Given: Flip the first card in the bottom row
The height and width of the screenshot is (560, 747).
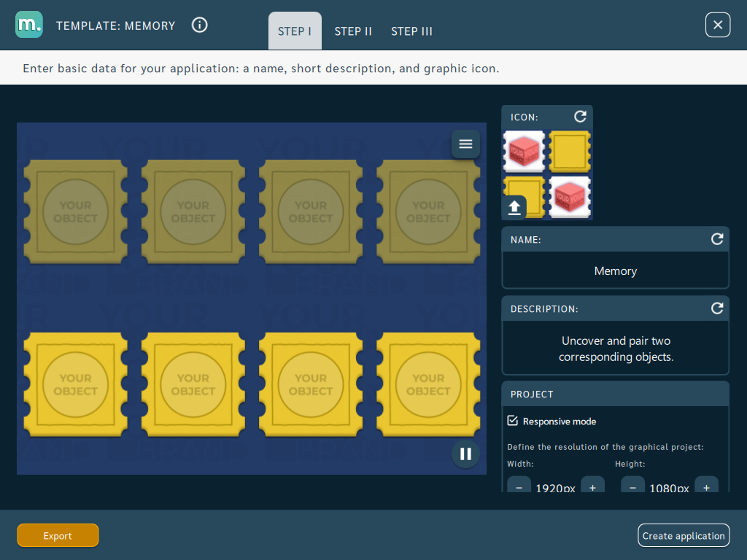Looking at the screenshot, I should 76,384.
